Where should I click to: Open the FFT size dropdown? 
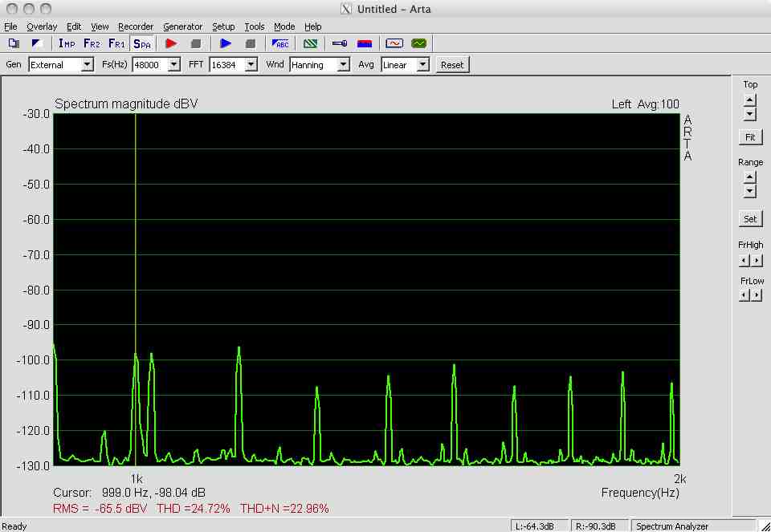(x=251, y=64)
